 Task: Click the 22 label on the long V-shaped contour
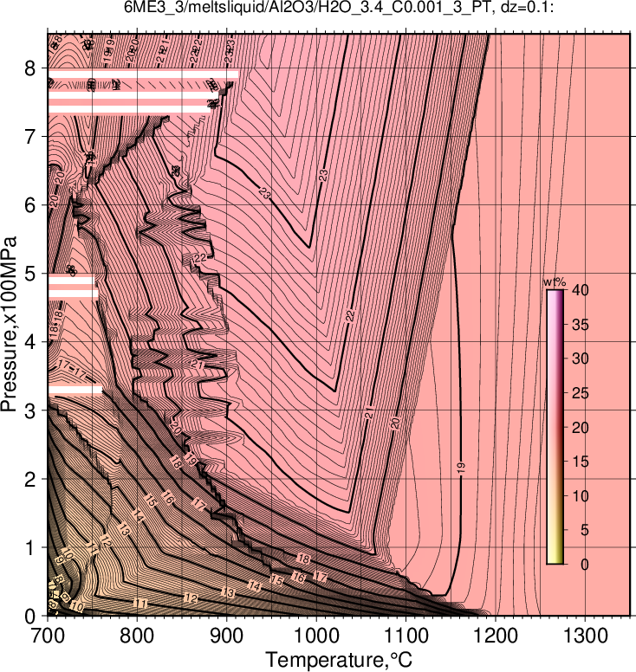pos(350,316)
